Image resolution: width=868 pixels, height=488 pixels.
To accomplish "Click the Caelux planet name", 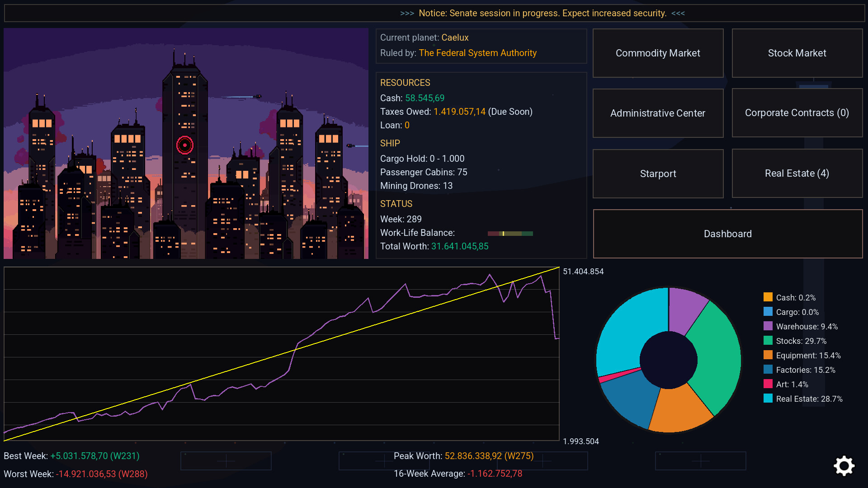I will [x=455, y=38].
